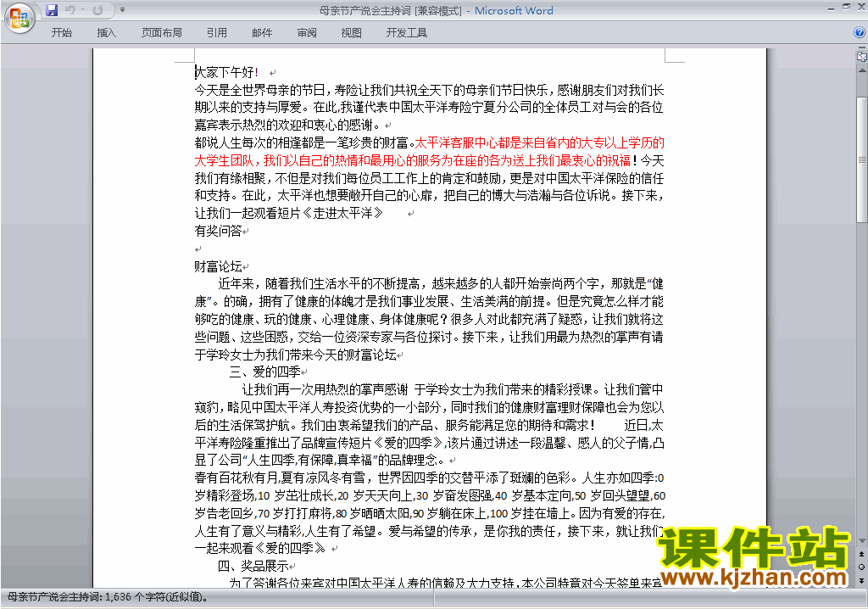The image size is (868, 609).
Task: Click the vertical scrollbar thumb
Action: [x=861, y=159]
